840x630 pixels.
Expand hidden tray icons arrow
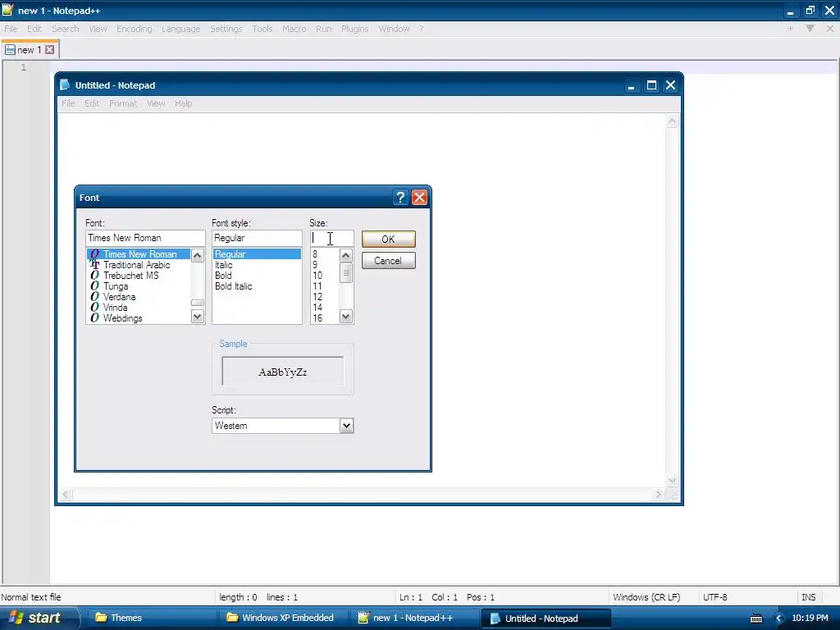pyautogui.click(x=779, y=619)
